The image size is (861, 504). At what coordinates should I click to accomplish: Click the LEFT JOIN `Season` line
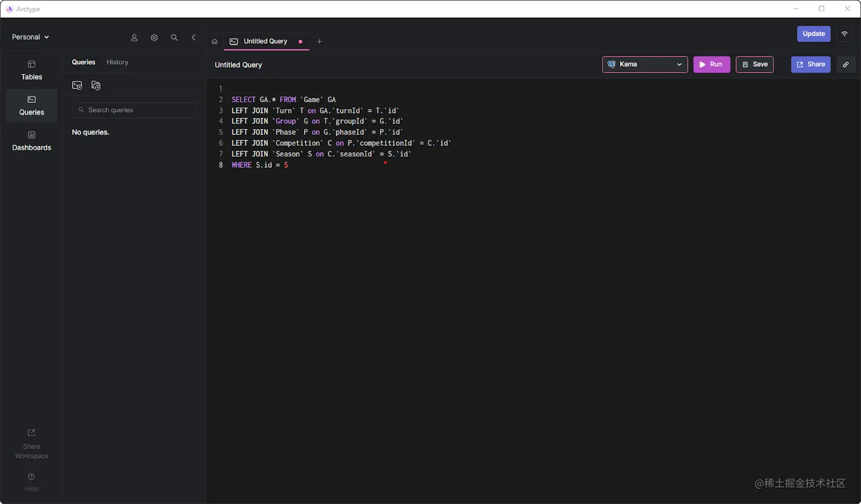pyautogui.click(x=321, y=154)
